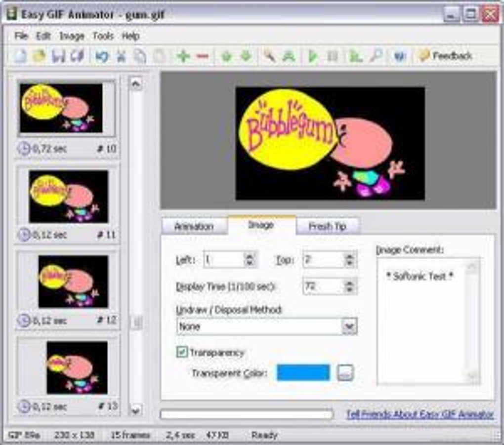Click the clock icon of frame #10

point(24,149)
